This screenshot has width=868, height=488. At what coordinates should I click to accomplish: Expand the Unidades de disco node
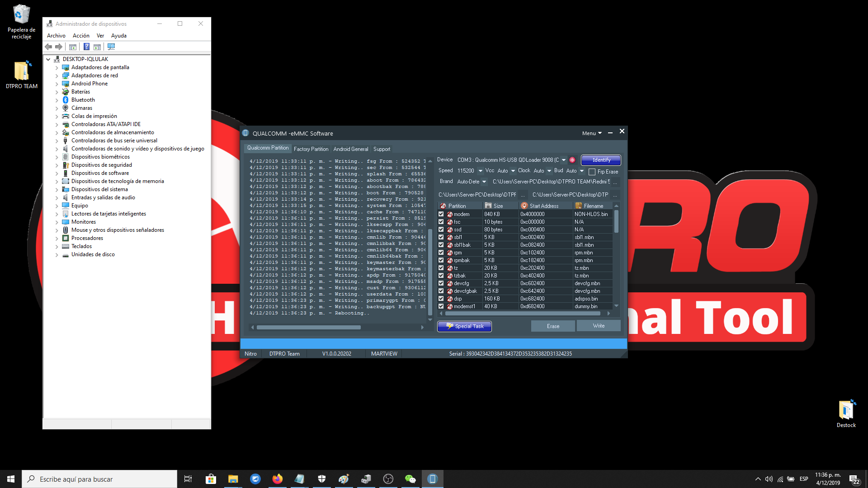57,255
